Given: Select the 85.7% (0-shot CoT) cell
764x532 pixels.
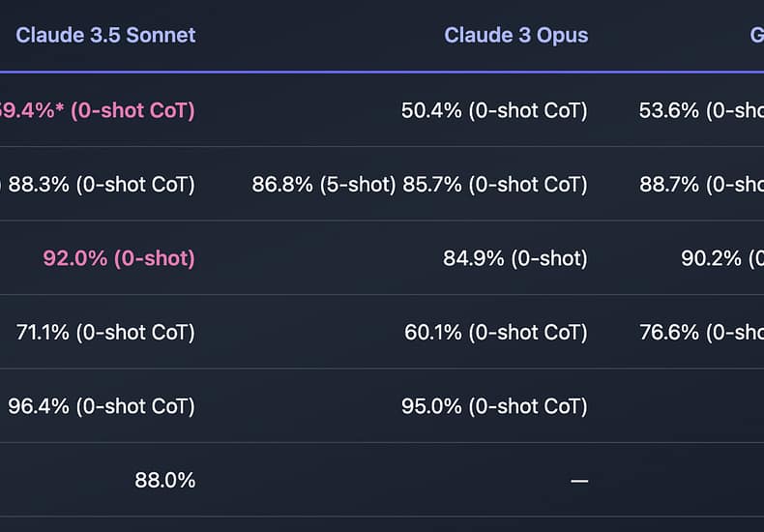Looking at the screenshot, I should pyautogui.click(x=495, y=185).
